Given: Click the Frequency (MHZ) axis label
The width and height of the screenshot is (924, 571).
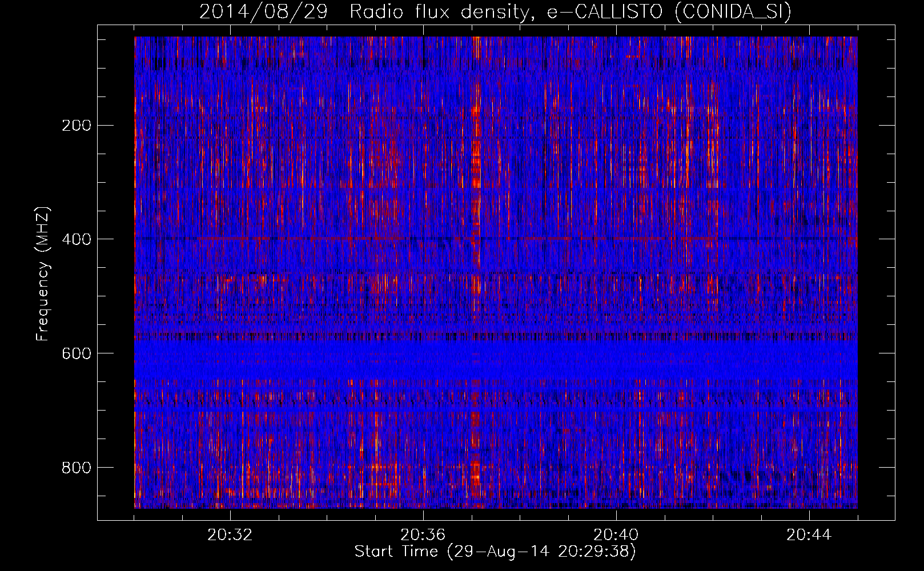Looking at the screenshot, I should click(43, 274).
